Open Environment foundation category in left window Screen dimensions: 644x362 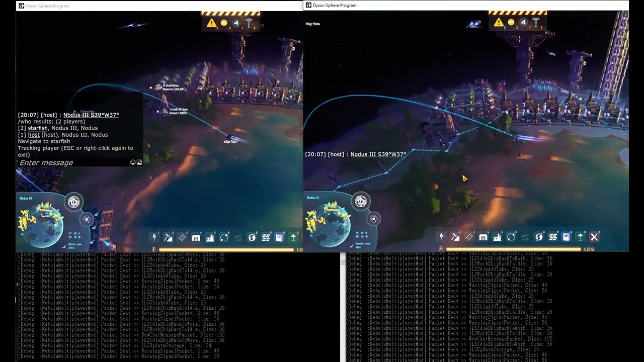[x=266, y=237]
